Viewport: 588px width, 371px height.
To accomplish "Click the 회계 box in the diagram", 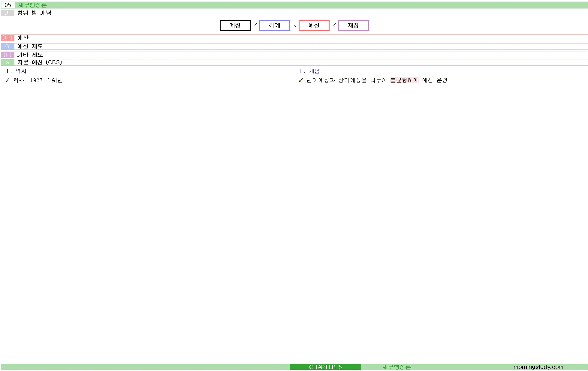I will (x=275, y=25).
